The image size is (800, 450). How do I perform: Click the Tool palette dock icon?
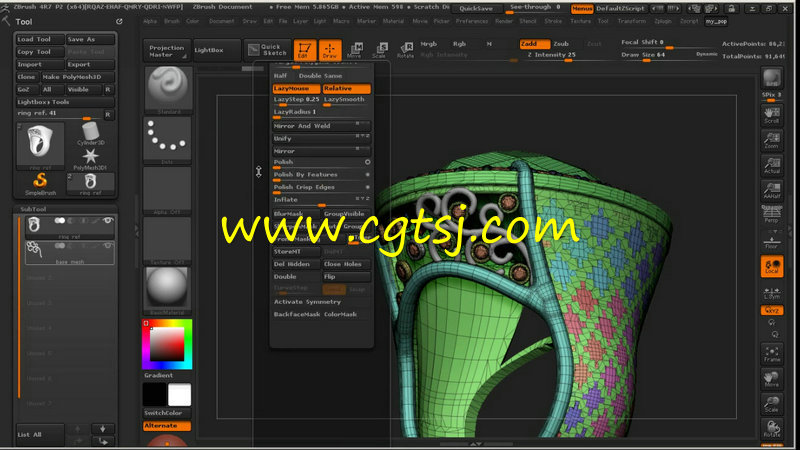tap(119, 21)
